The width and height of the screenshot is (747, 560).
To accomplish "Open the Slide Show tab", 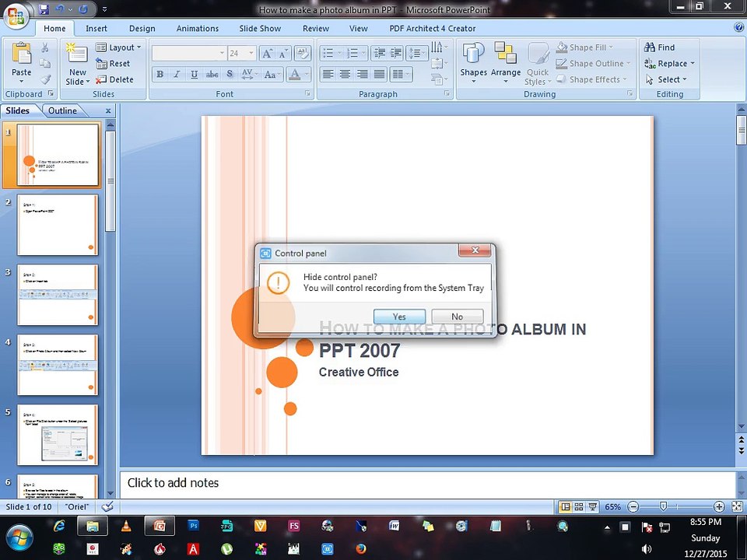I will pos(260,29).
